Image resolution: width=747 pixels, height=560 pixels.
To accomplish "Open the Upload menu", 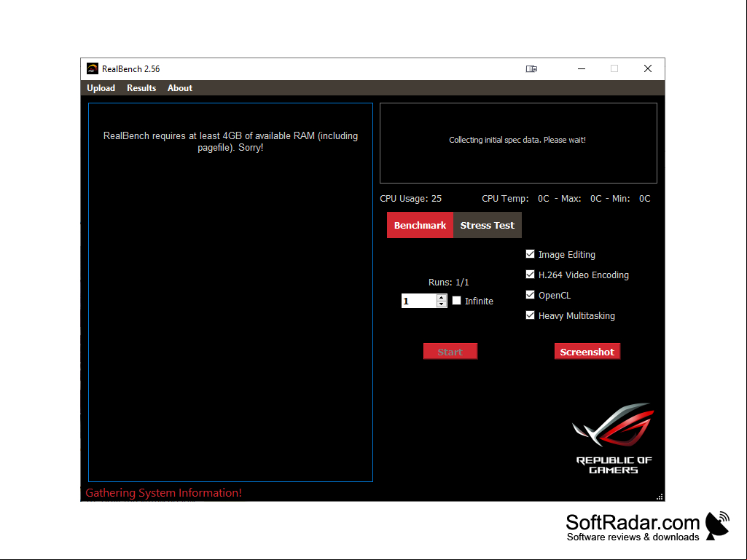I will tap(101, 88).
